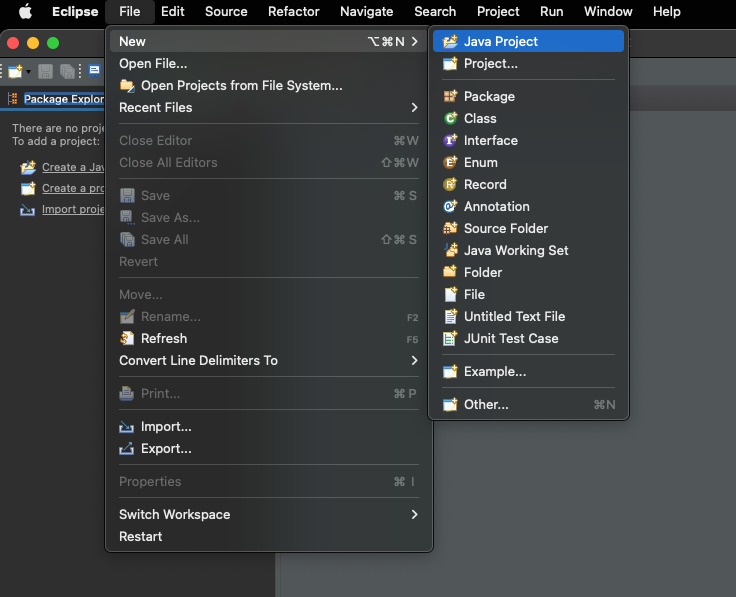Click the Package Explorer view icon
The height and width of the screenshot is (597, 736).
coord(13,99)
